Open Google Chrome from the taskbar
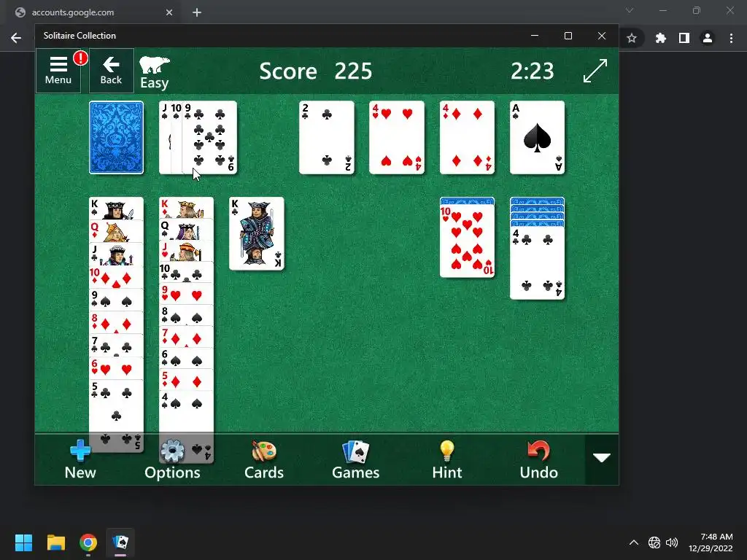 point(88,542)
